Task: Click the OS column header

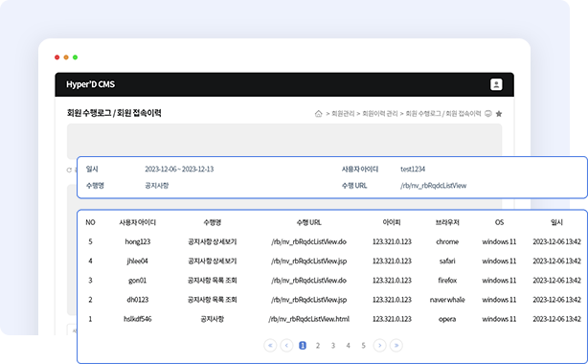Action: [x=499, y=222]
